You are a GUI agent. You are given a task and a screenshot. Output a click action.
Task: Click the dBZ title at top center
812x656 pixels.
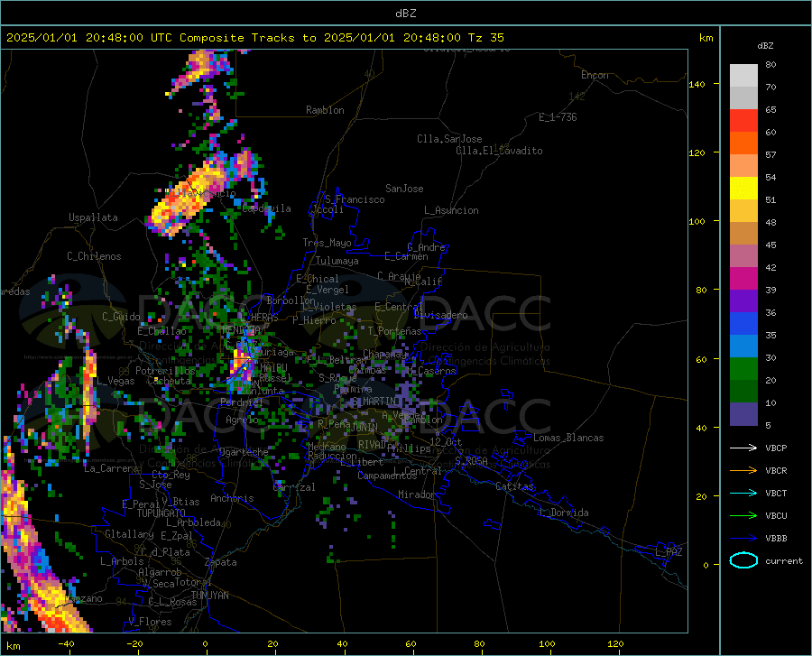[405, 14]
